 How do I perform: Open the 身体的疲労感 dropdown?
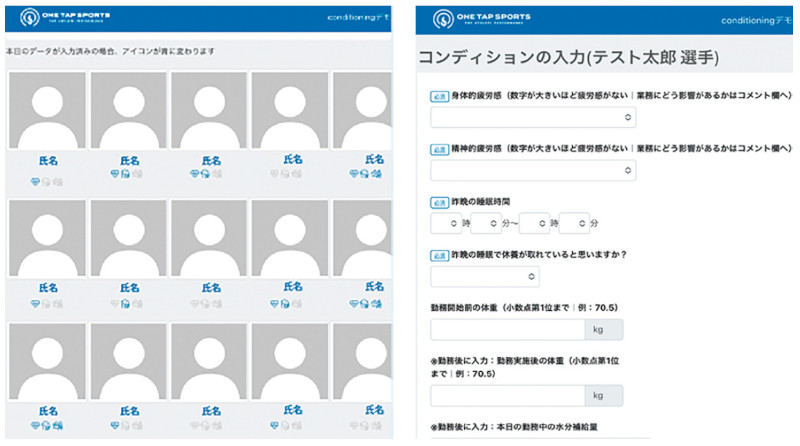[532, 117]
